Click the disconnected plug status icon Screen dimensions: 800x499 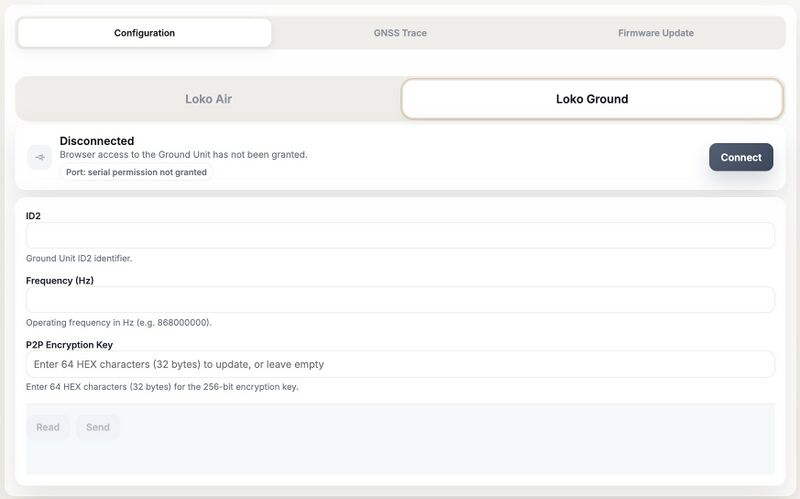(x=40, y=157)
